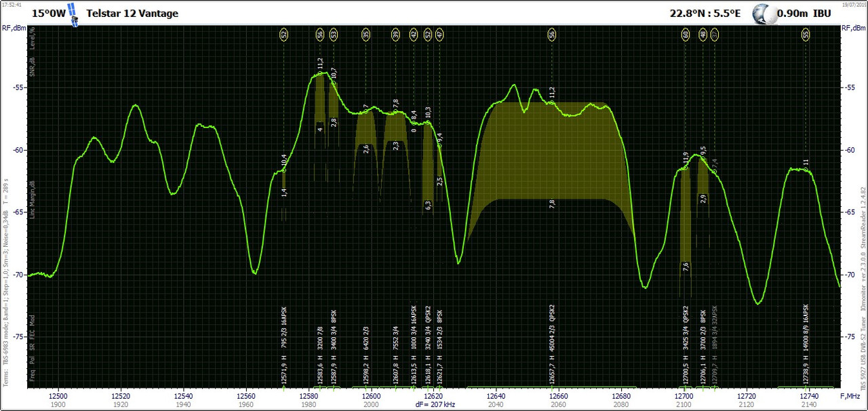This screenshot has width=868, height=411.
Task: Click transponder label 12618,1 H 3240 3/4 QPSK2
Action: (x=428, y=346)
